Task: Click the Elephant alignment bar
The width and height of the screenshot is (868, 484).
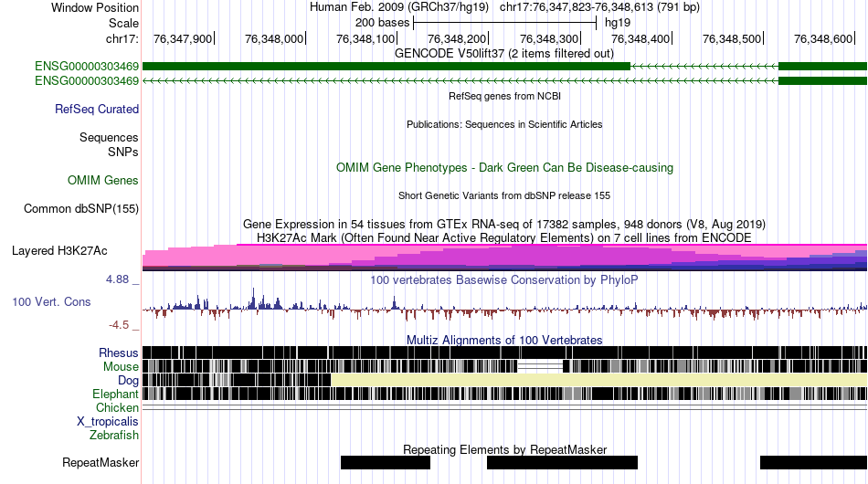Action: (504, 394)
